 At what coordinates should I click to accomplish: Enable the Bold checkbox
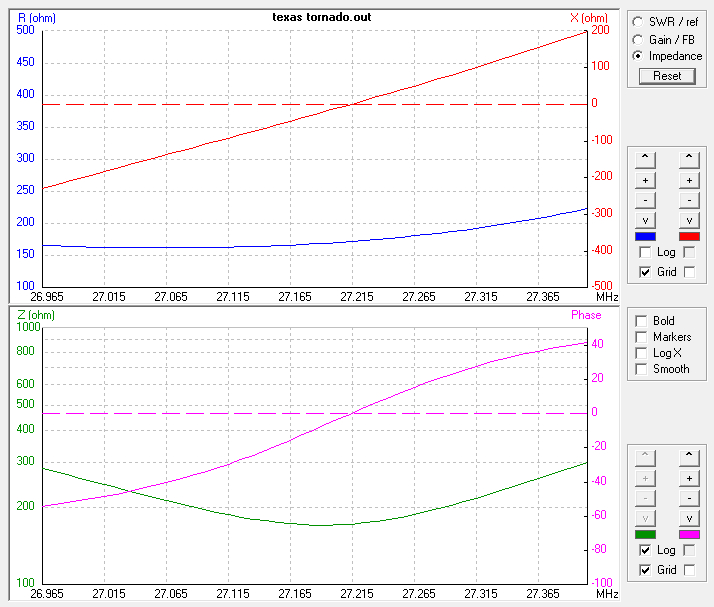coord(642,321)
